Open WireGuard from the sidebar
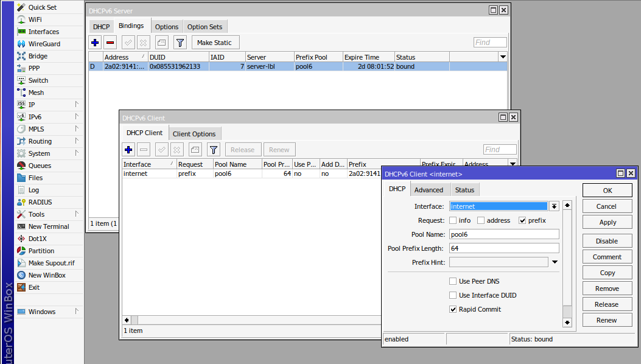 pyautogui.click(x=44, y=44)
